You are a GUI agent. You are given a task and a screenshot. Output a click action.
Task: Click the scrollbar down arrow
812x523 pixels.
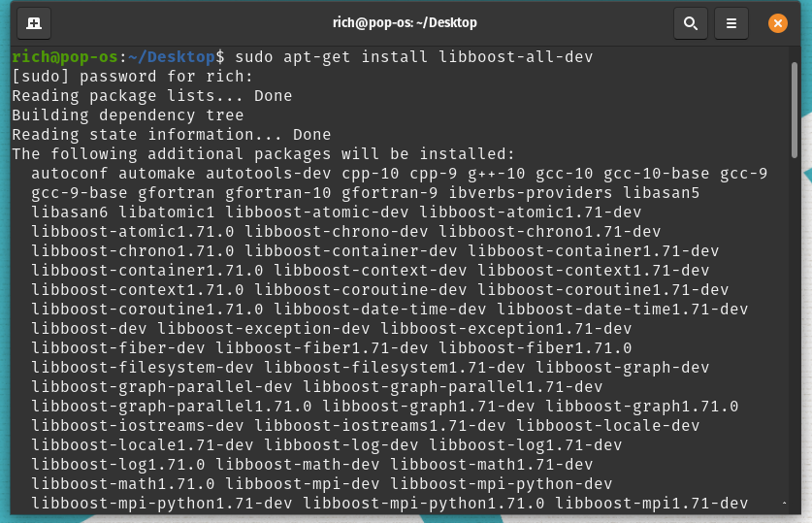pos(785,505)
